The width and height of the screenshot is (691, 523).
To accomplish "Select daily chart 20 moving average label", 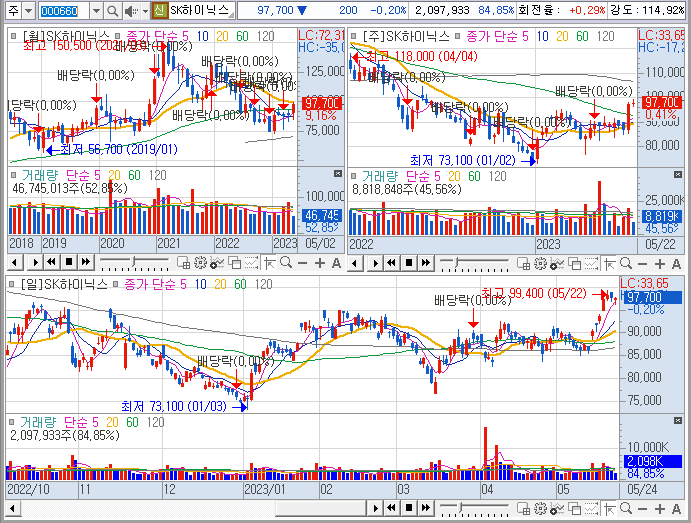I will [220, 284].
